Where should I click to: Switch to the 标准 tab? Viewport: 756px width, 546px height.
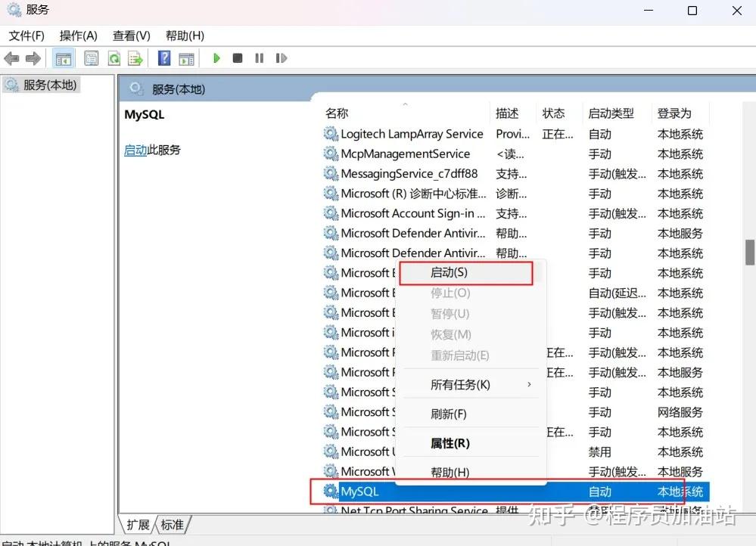(x=172, y=523)
